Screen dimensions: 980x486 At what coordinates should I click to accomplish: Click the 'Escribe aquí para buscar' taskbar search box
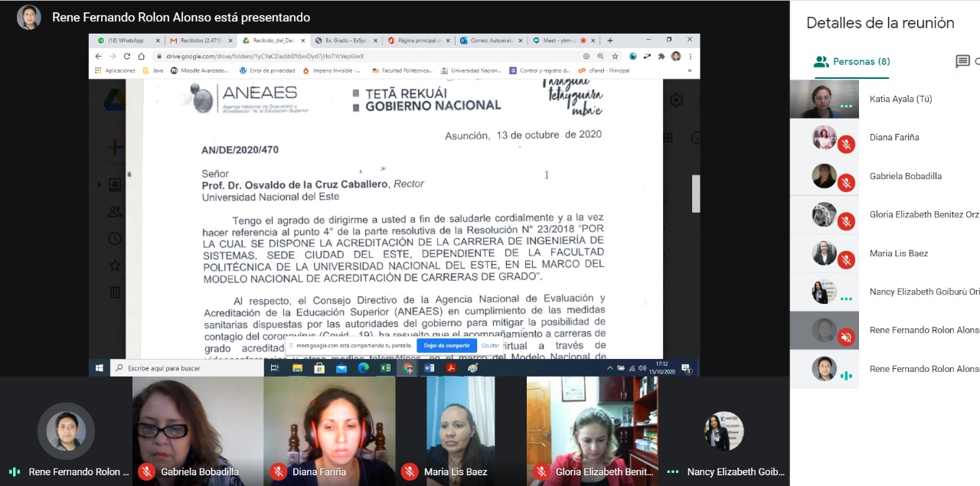185,368
